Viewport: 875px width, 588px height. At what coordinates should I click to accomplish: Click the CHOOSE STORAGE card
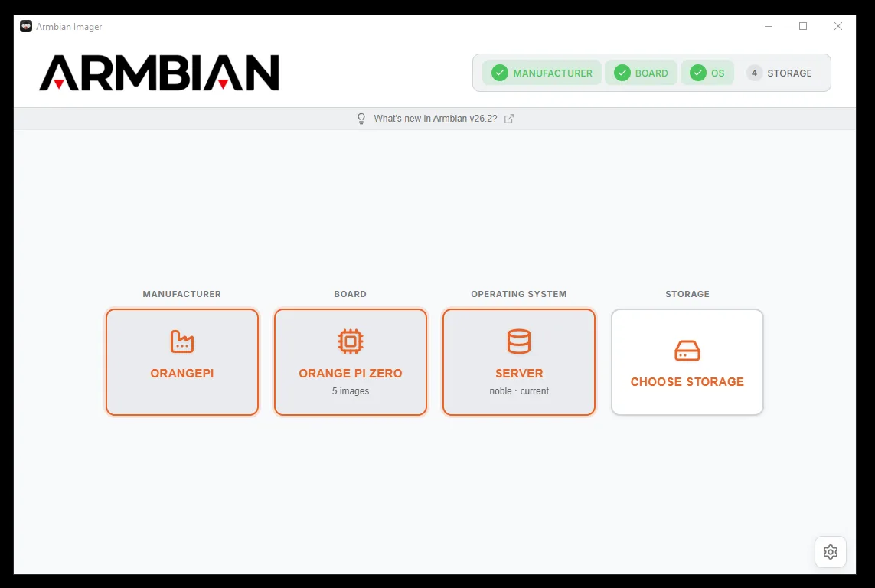point(687,362)
